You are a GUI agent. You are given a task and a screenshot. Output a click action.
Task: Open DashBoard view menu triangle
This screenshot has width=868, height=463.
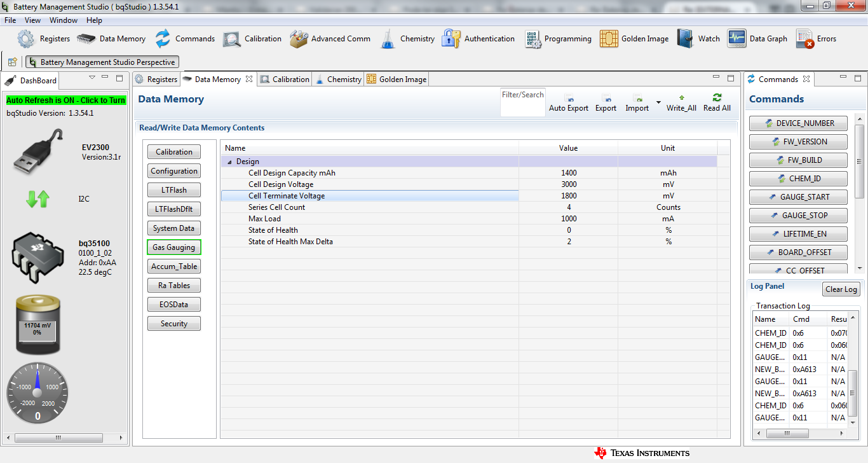pos(92,78)
